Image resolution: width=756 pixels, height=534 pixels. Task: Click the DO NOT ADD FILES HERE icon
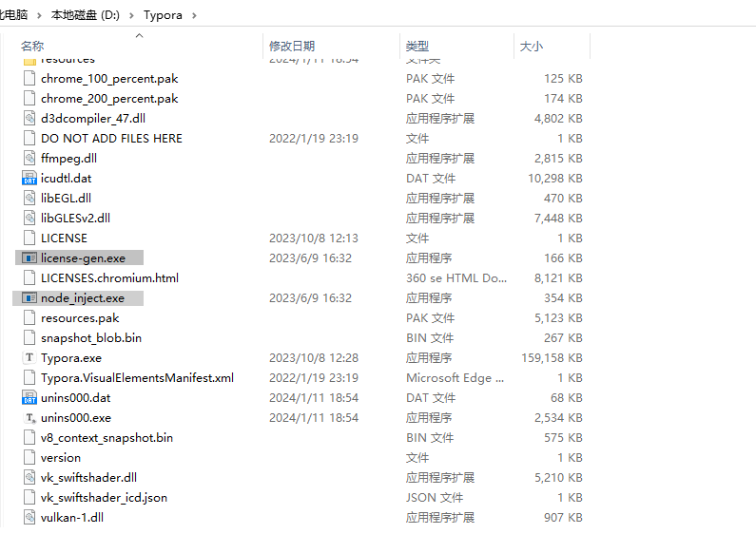(29, 139)
